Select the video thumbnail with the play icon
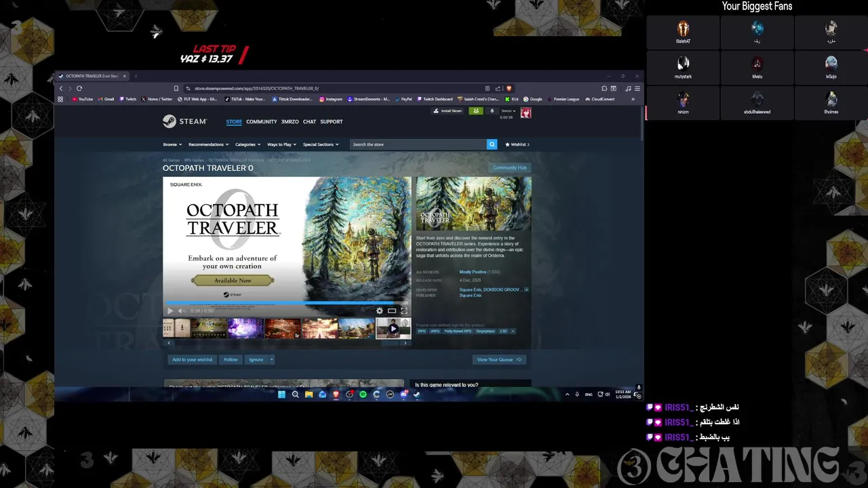 tap(393, 328)
